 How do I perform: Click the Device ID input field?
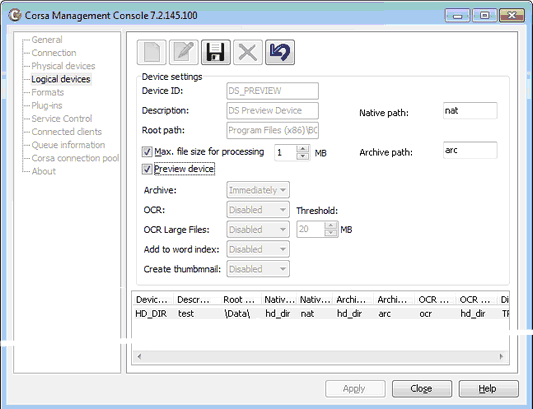coord(273,91)
